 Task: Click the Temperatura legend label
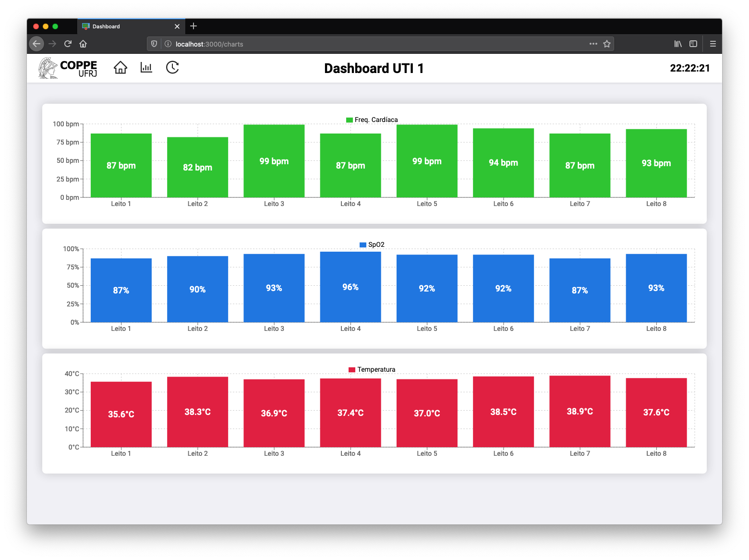[376, 370]
